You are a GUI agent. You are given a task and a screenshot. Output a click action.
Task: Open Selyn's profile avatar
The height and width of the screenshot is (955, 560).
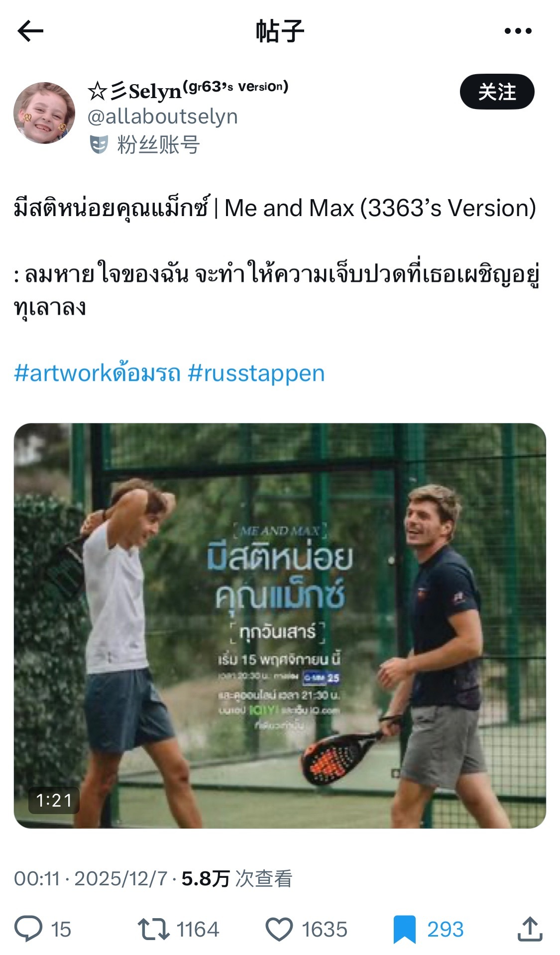pos(44,113)
